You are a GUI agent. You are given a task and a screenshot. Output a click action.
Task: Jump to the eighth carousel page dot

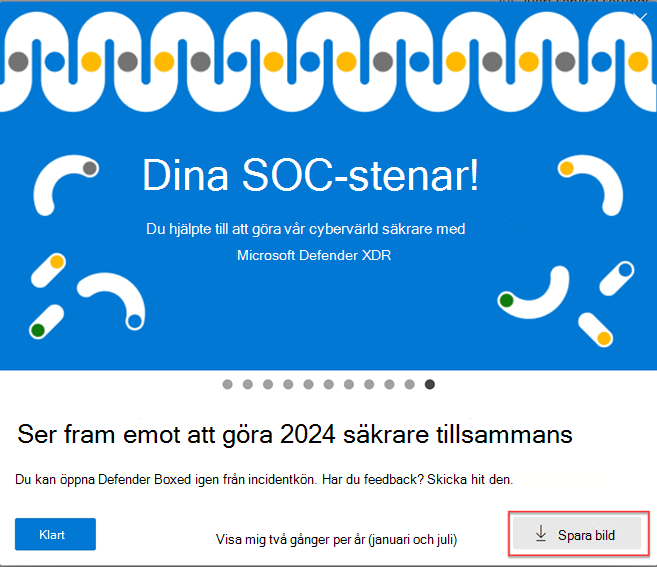click(x=369, y=384)
